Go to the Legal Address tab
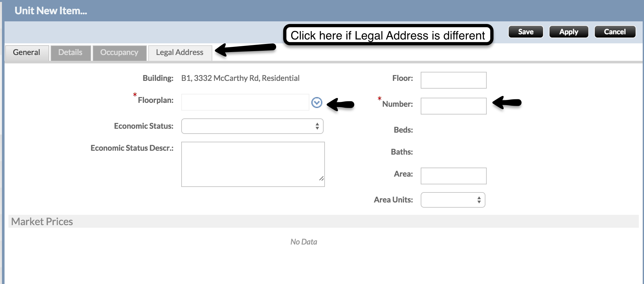The height and width of the screenshot is (284, 644). tap(180, 52)
